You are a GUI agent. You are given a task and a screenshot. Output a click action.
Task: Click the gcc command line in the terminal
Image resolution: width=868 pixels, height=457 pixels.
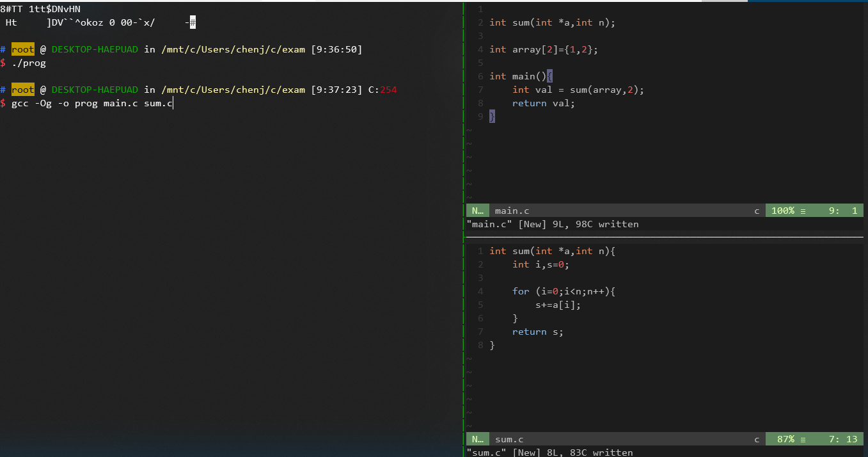[x=92, y=103]
